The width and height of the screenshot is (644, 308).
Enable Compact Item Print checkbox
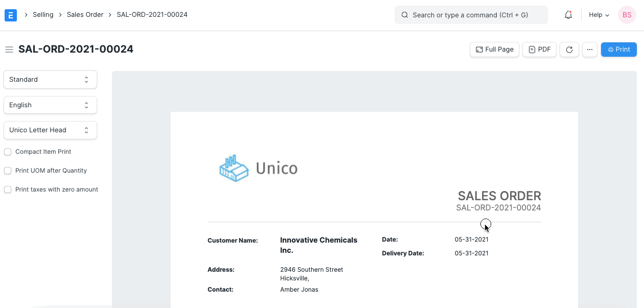pos(8,152)
